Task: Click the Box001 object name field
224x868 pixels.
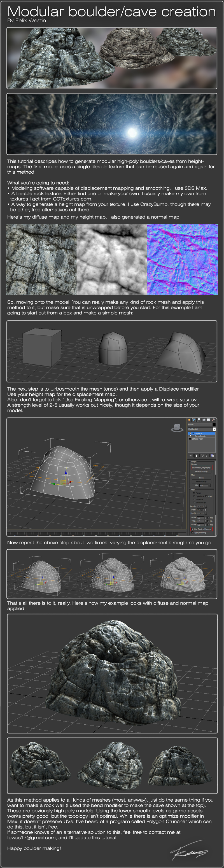Action: (200, 424)
